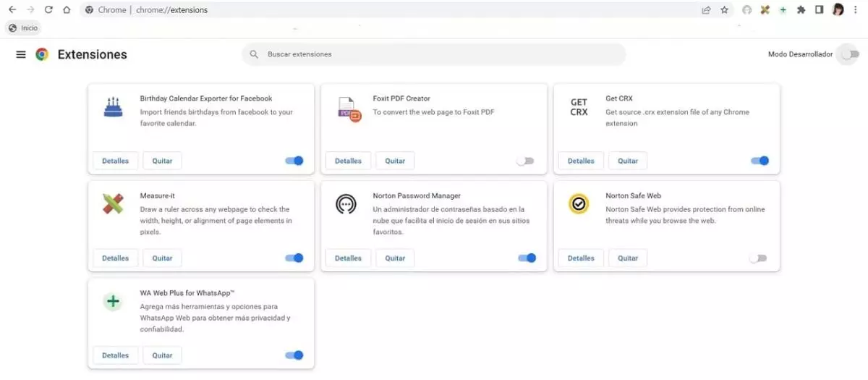
Task: Click the 'Norton Safe Web' card title
Action: (x=634, y=195)
